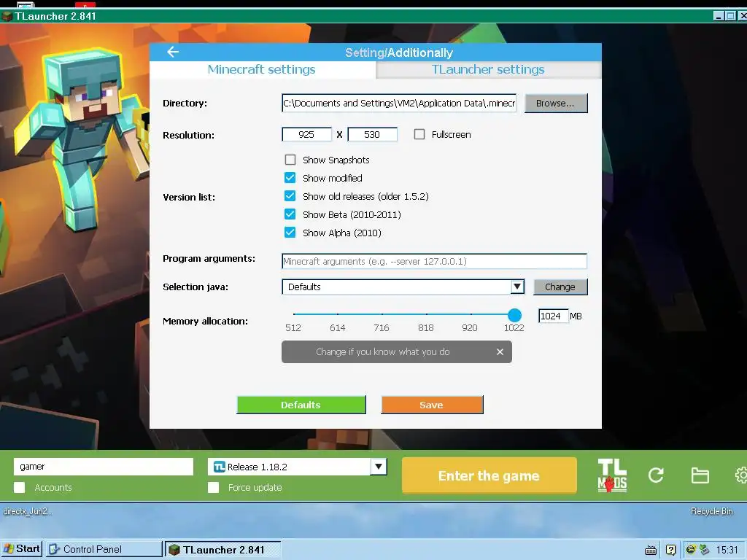Save the settings
This screenshot has height=560, width=747.
pyautogui.click(x=432, y=405)
